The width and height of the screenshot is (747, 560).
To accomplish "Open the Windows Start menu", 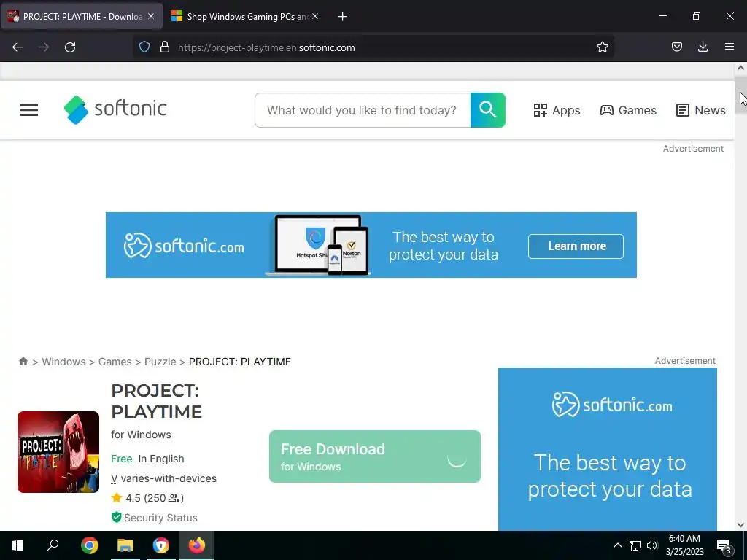I will point(18,545).
